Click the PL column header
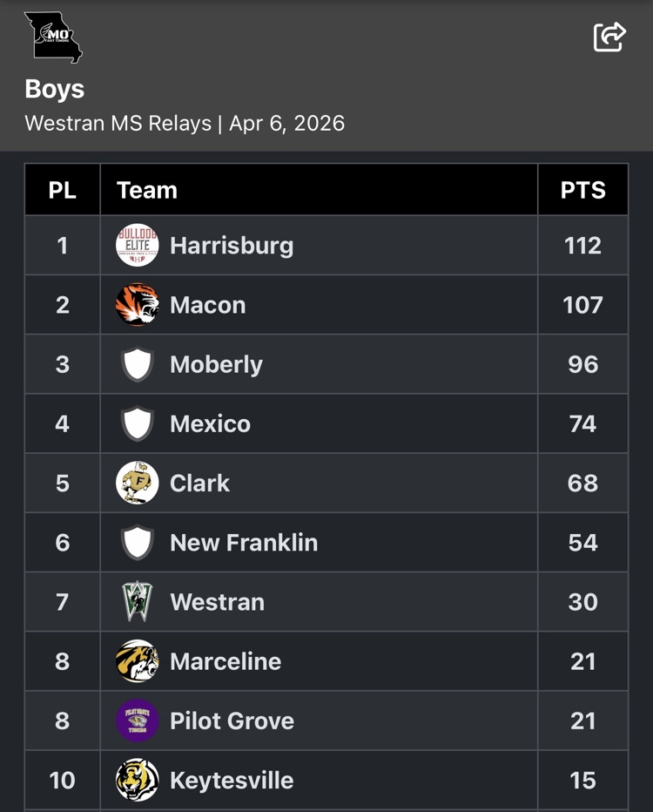This screenshot has width=653, height=812. point(62,190)
